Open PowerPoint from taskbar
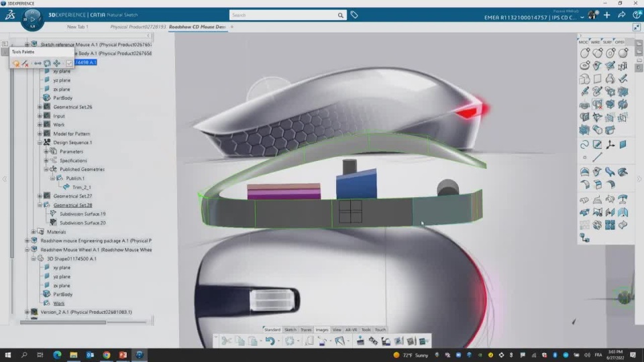Viewport: 644px width, 362px height. pyautogui.click(x=123, y=355)
